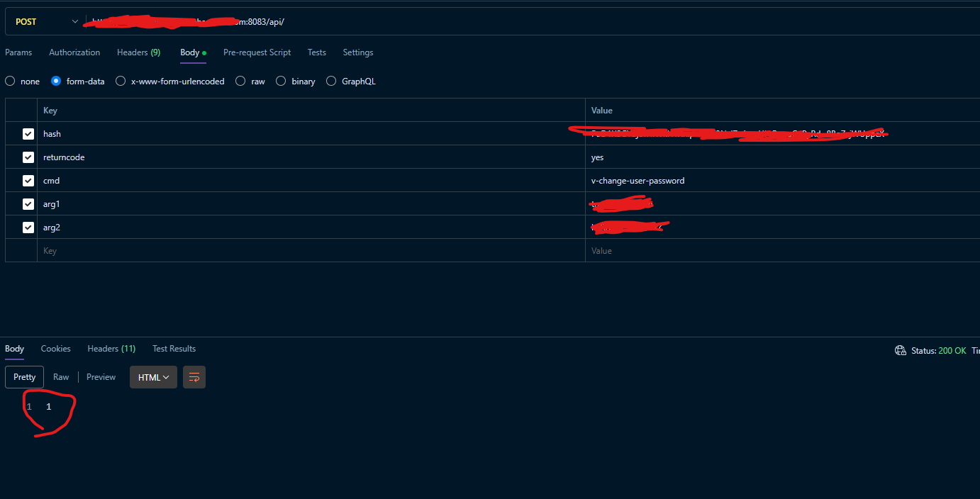Click the cmd key cell
The image size is (980, 499).
click(311, 181)
